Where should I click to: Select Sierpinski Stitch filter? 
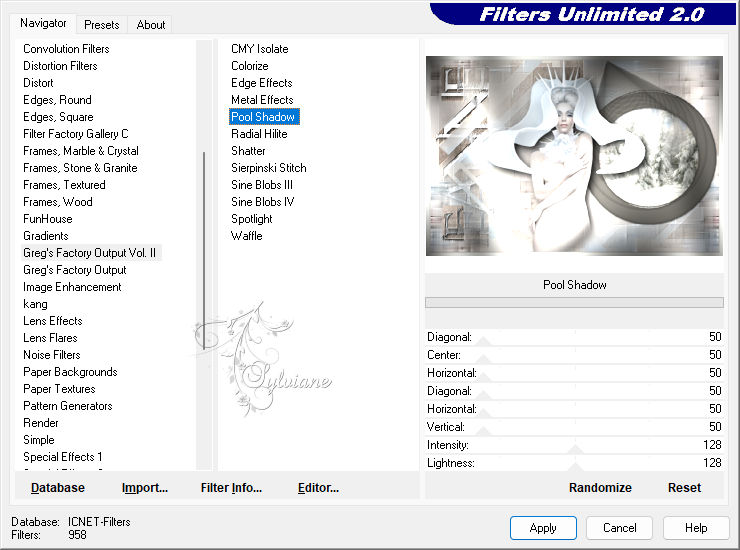click(269, 168)
